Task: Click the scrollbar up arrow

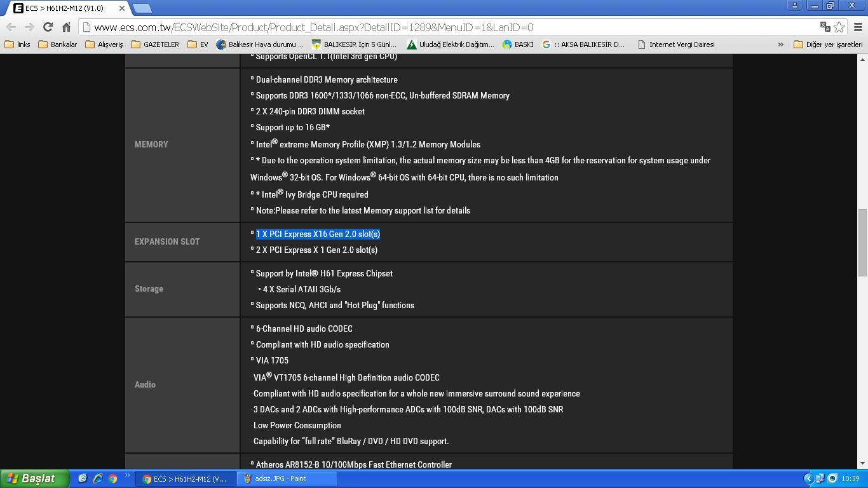Action: click(862, 59)
